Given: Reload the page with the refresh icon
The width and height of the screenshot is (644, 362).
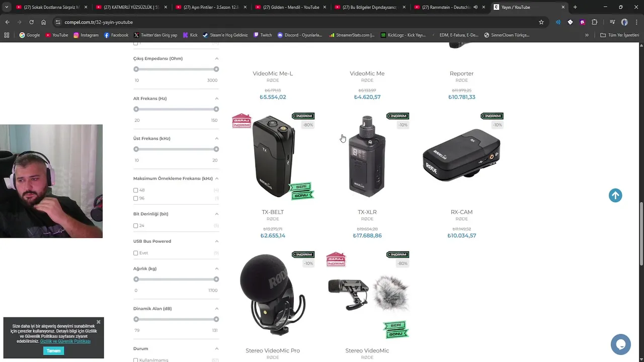Looking at the screenshot, I should [31, 22].
